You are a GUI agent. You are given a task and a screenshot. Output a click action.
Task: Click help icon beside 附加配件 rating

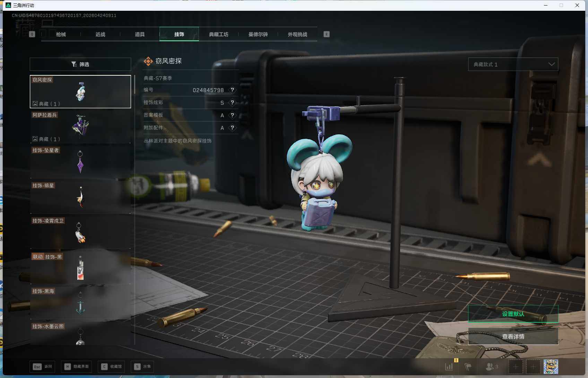point(232,128)
